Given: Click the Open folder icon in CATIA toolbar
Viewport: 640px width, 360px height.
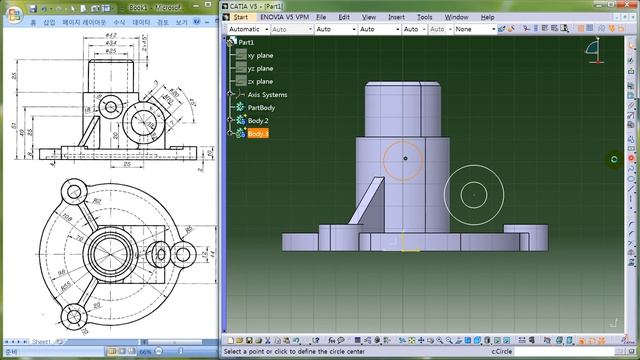Looking at the screenshot, I should 240,340.
